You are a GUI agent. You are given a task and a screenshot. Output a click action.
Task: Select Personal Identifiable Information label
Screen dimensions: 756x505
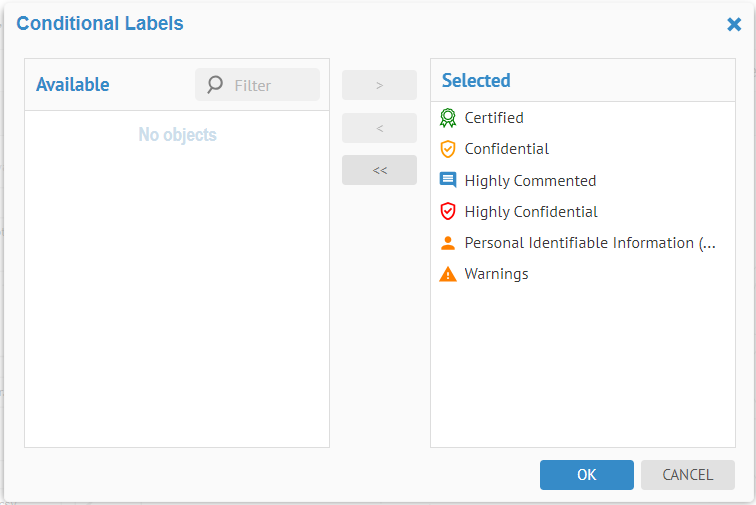(x=590, y=243)
